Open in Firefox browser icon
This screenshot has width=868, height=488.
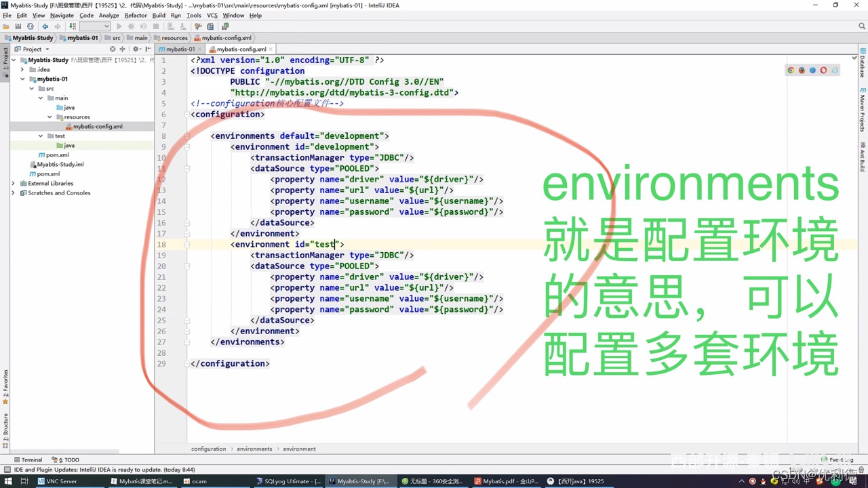pyautogui.click(x=802, y=70)
